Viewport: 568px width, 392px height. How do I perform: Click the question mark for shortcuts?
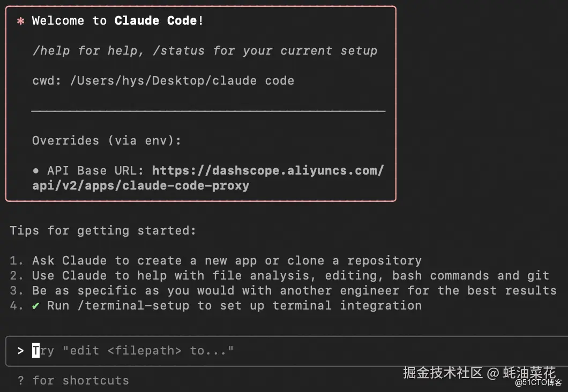[x=20, y=380]
